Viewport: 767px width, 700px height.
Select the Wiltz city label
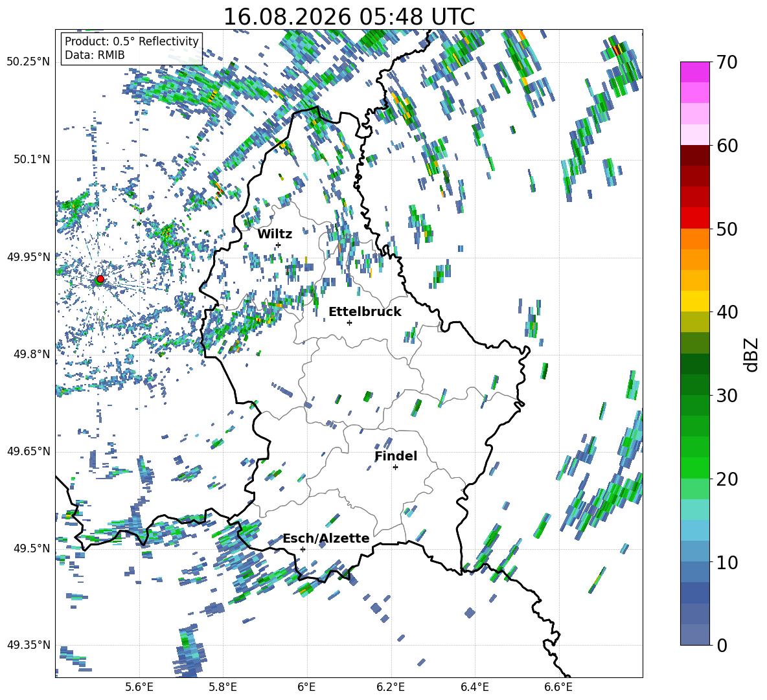275,234
